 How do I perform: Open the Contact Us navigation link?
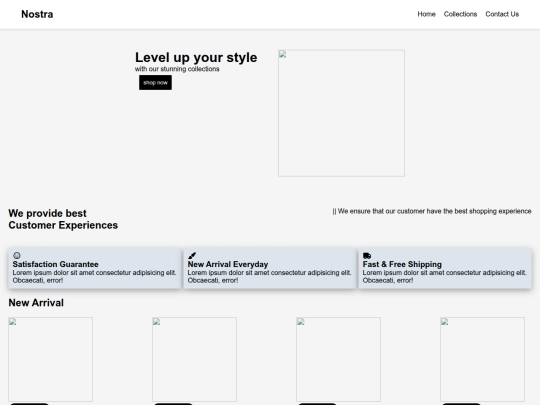coord(502,14)
